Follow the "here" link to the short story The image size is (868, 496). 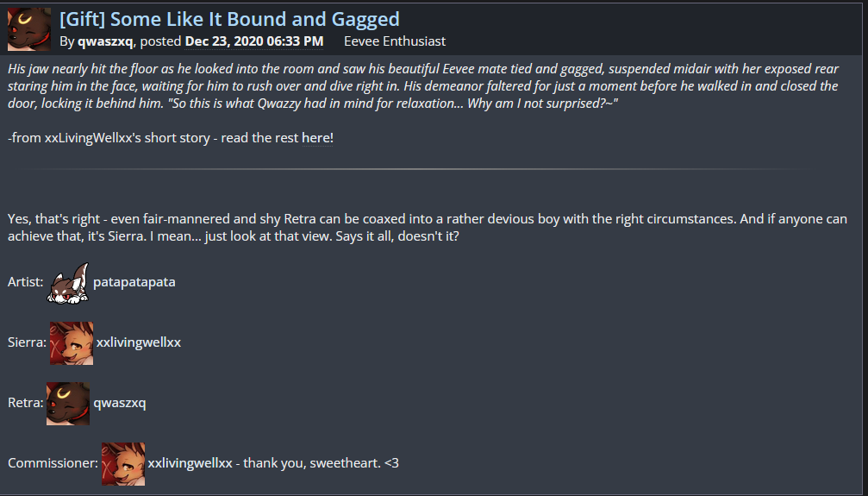317,138
